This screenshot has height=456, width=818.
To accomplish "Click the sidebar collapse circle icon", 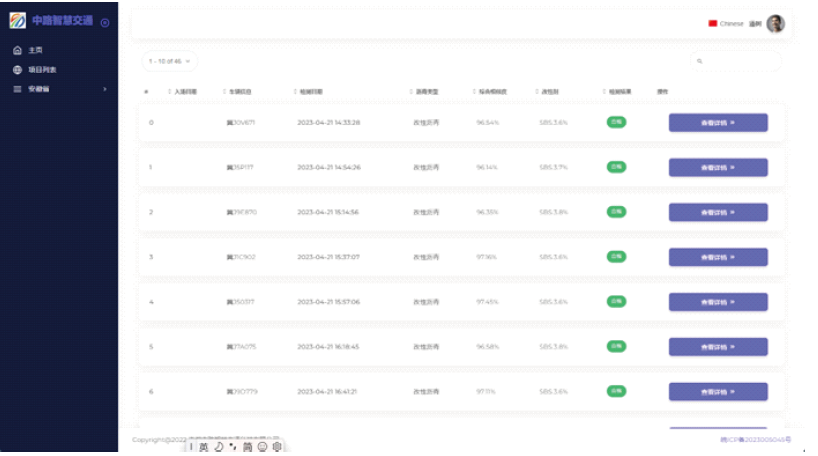I will click(105, 23).
